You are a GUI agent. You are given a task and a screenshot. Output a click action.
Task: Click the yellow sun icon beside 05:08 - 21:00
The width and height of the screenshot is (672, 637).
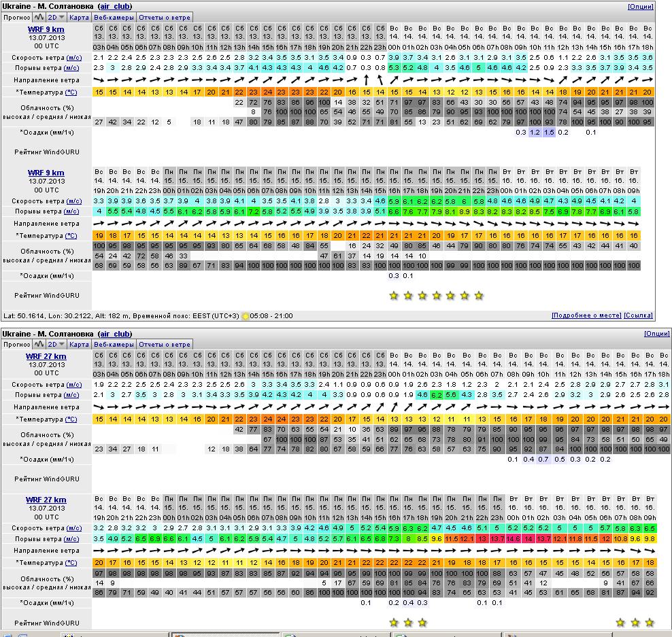click(246, 316)
